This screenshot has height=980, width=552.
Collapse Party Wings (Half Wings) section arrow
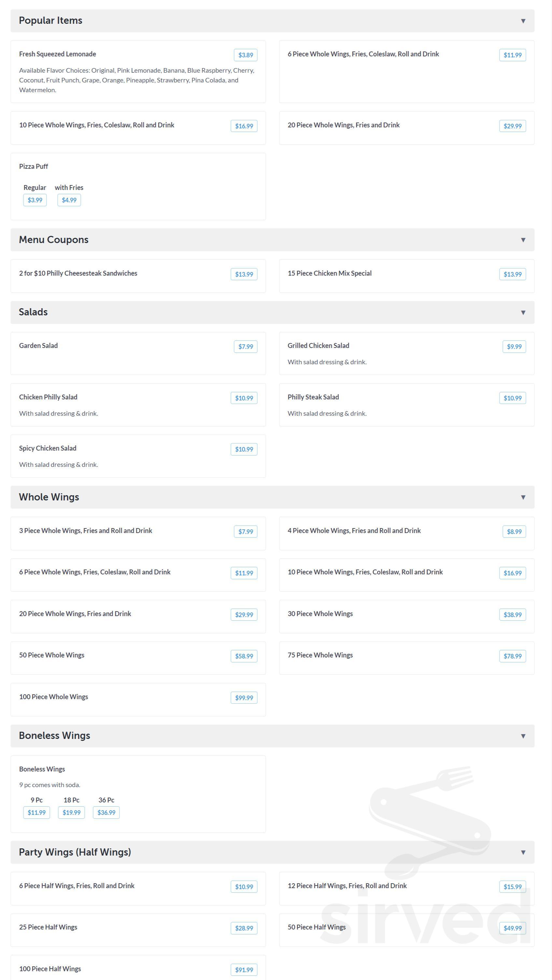(523, 852)
